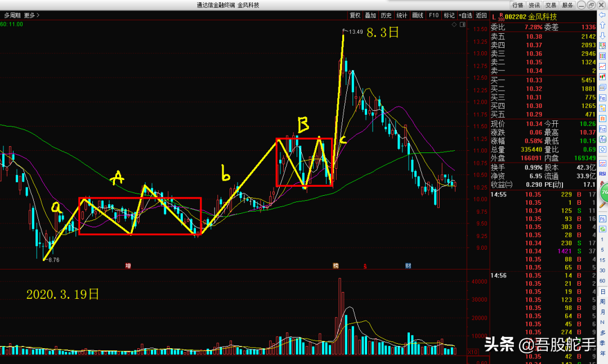This screenshot has height=364, width=608.
Task: Click the stock name 002202 金风科技
Action: 531,17
